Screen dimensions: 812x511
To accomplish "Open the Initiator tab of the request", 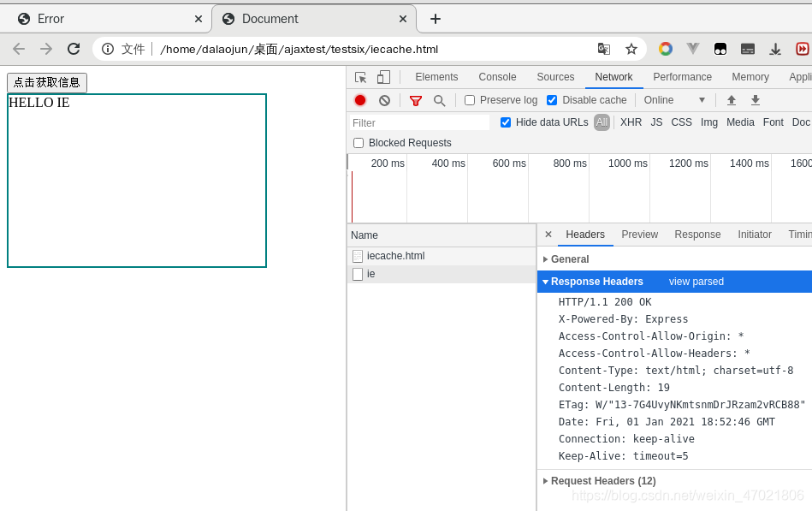I will pyautogui.click(x=755, y=235).
